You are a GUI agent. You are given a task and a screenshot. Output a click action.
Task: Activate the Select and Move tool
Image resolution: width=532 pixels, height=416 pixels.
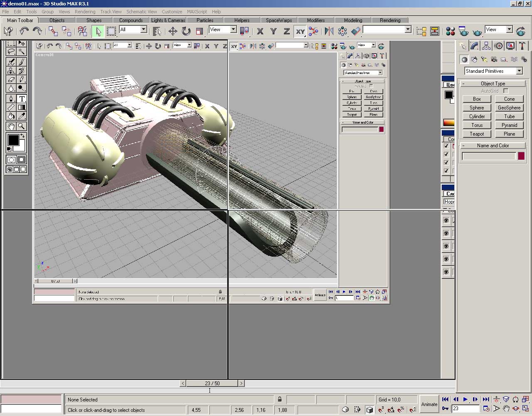(173, 31)
